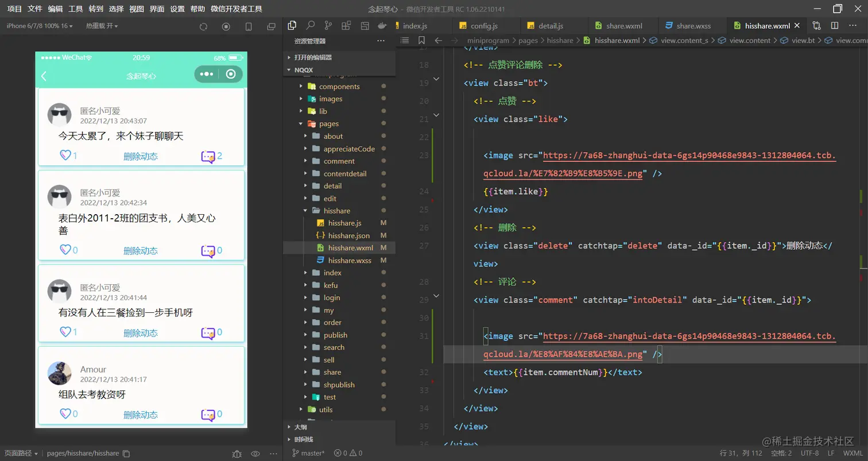The width and height of the screenshot is (868, 461).
Task: Open the 工具 menu
Action: point(76,9)
